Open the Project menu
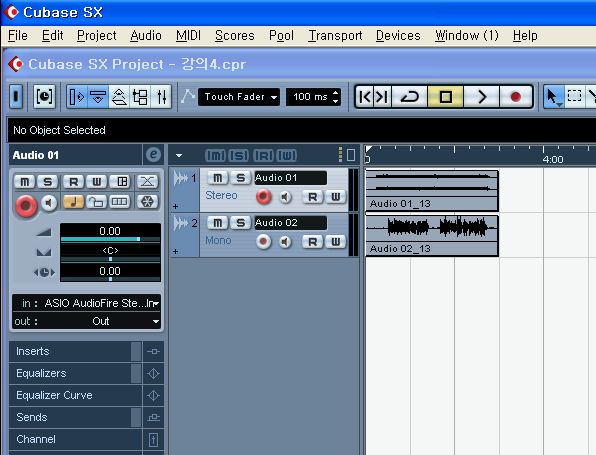The width and height of the screenshot is (596, 455). [x=97, y=36]
